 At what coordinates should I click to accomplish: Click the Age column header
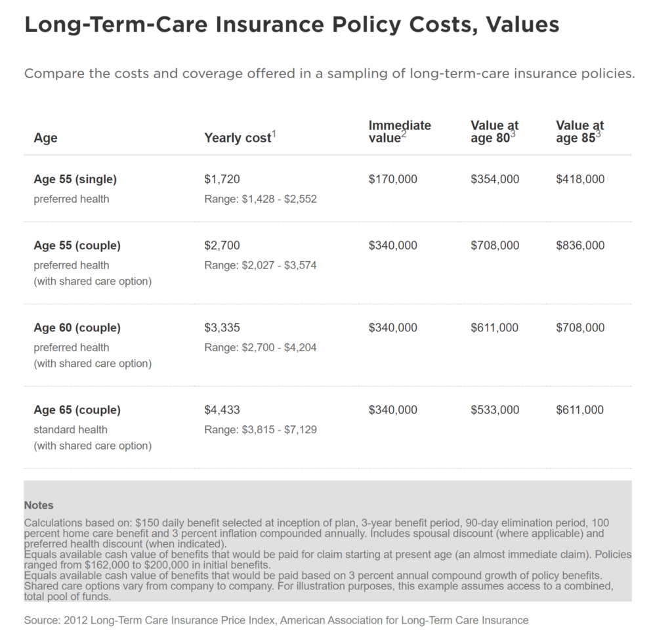[x=45, y=138]
